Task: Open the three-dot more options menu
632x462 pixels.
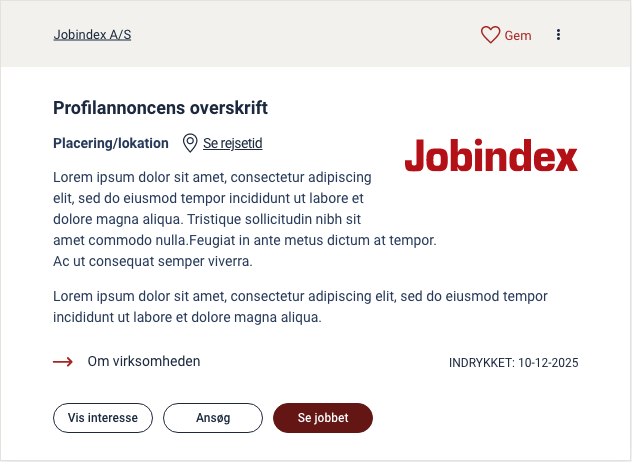Action: click(558, 35)
